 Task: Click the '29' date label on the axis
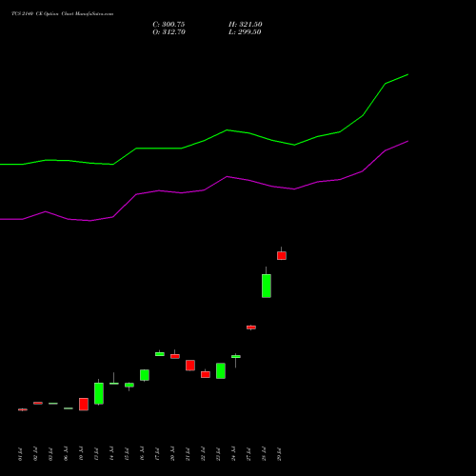(279, 454)
